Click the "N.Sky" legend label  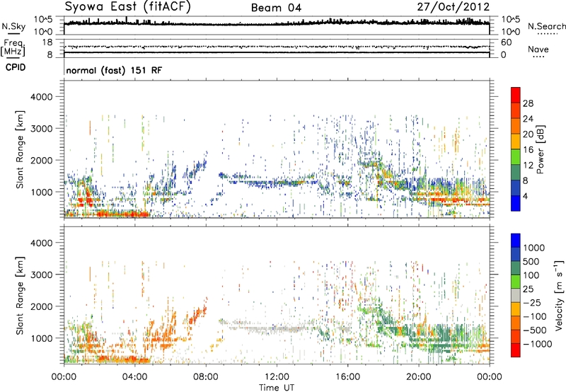tap(13, 26)
